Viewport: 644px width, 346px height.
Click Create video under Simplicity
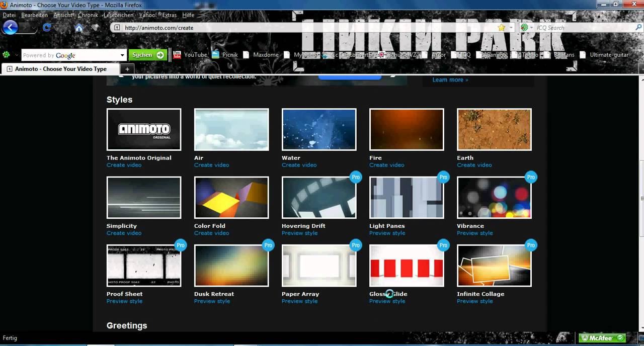coord(124,233)
